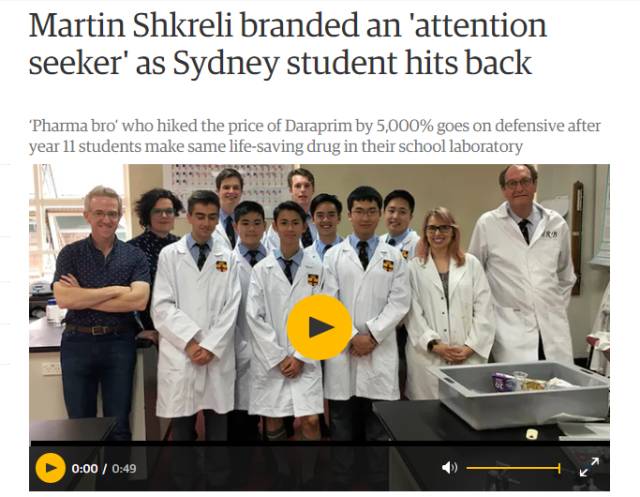Enter fullscreen with the expand arrows icon

[589, 467]
